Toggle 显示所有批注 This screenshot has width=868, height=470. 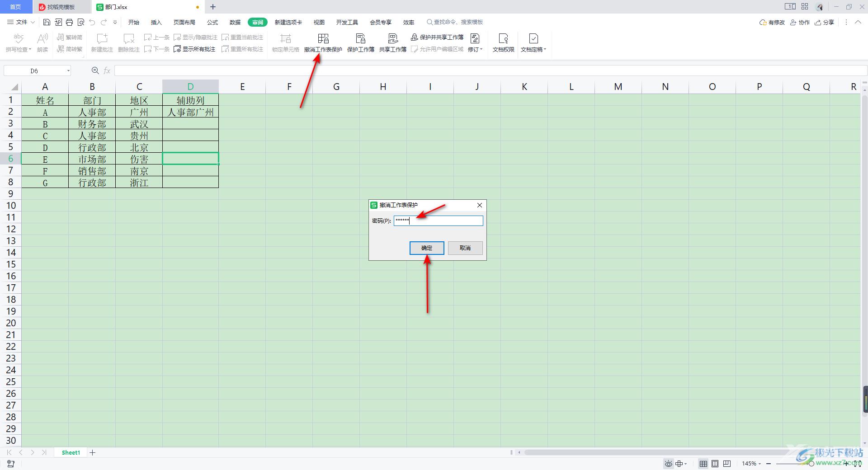click(195, 49)
